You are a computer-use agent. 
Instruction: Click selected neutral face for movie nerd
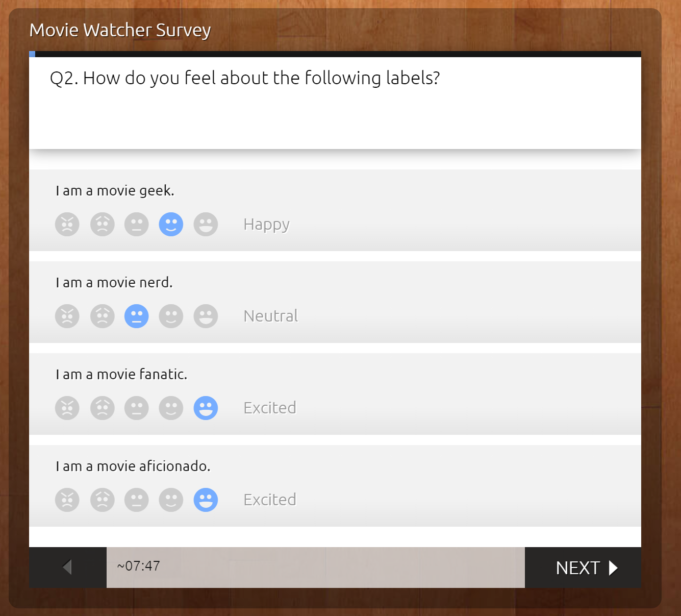[137, 316]
